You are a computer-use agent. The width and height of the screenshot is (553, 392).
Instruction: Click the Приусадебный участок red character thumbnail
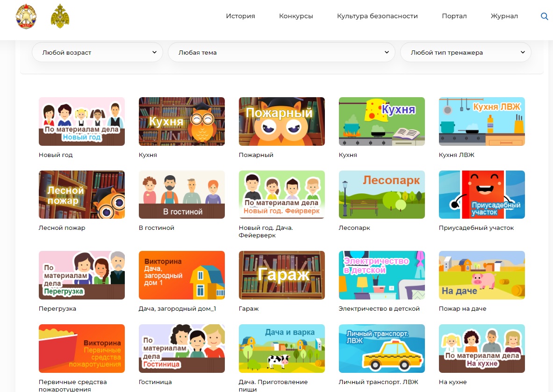(x=481, y=194)
